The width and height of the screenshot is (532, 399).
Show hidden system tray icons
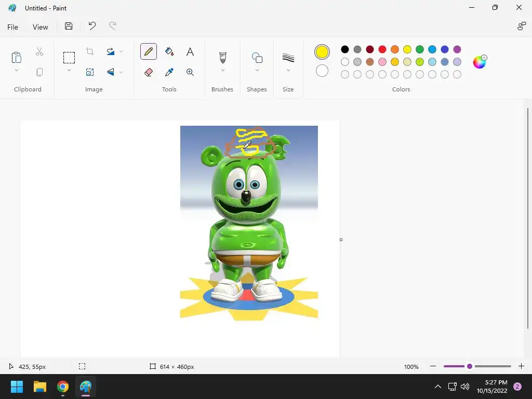click(x=438, y=387)
